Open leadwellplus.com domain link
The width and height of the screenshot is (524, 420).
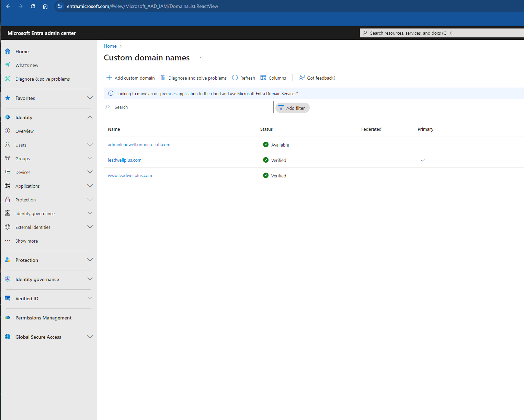pos(125,160)
